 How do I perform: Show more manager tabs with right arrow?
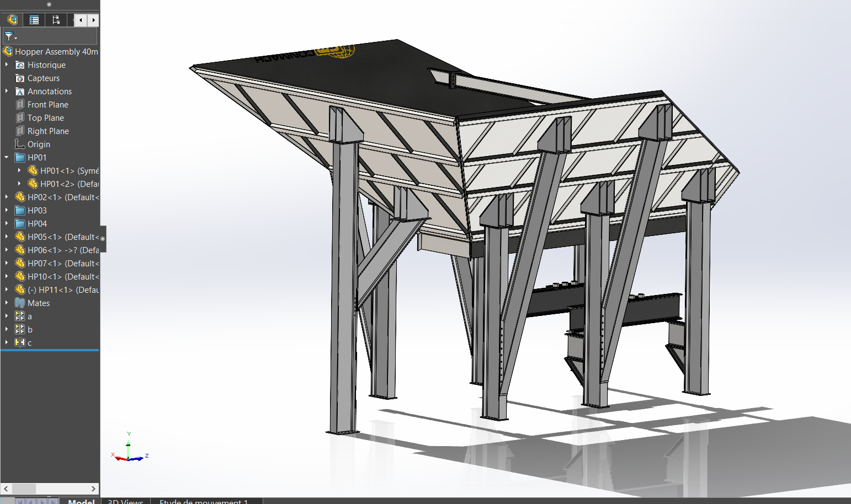pos(93,20)
